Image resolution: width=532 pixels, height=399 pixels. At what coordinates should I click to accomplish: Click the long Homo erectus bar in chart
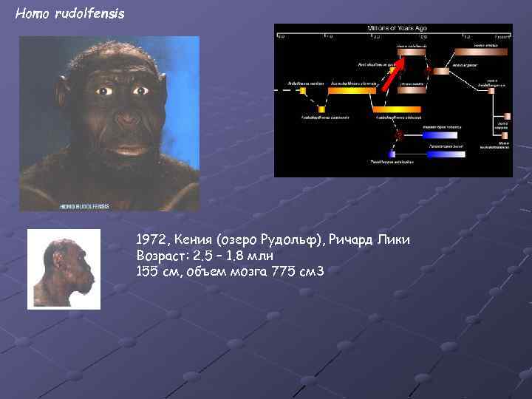[x=481, y=52]
